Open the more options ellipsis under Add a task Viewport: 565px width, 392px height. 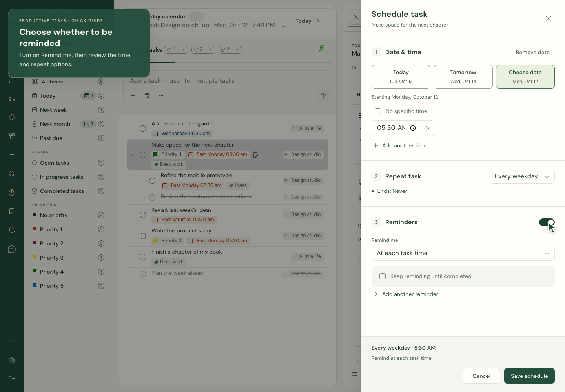(161, 96)
